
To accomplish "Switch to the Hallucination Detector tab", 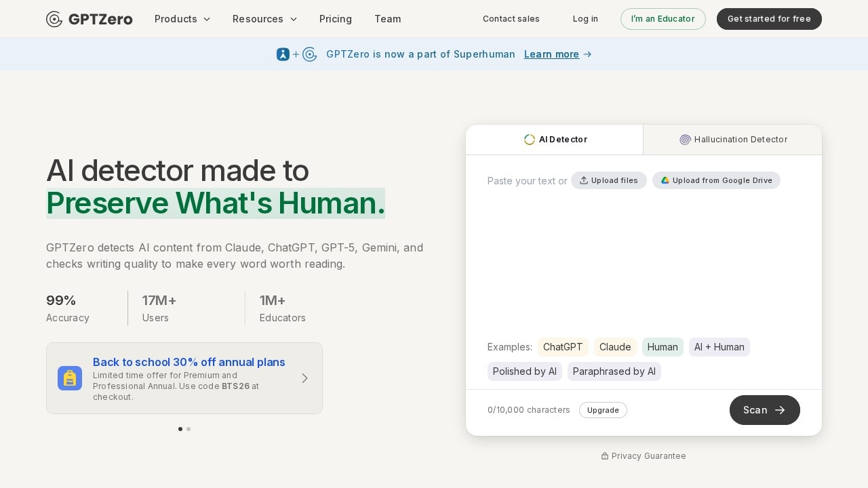I will pyautogui.click(x=733, y=140).
